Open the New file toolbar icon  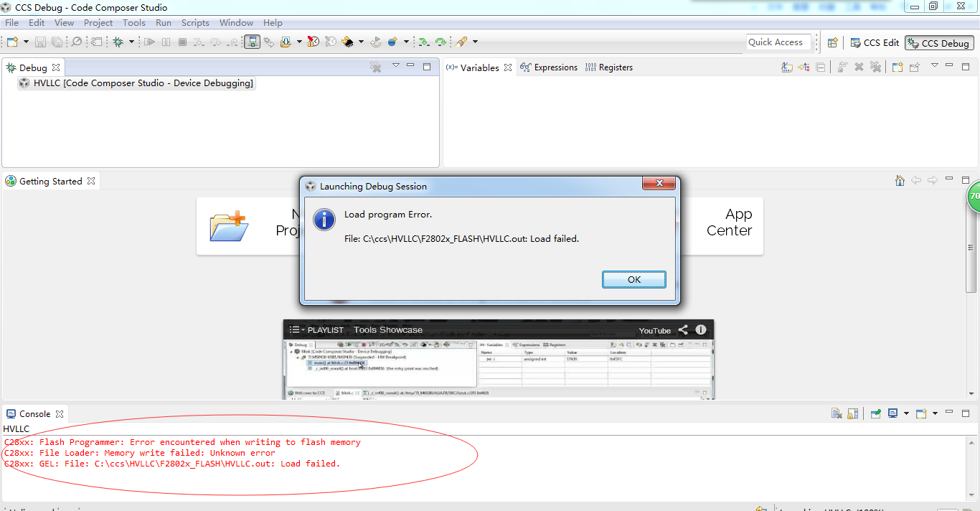tap(12, 42)
